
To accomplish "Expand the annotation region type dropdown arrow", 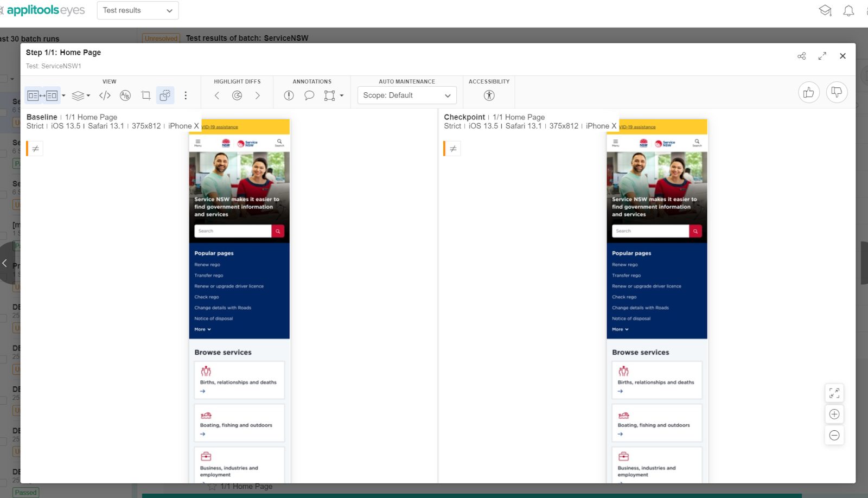I will (x=342, y=95).
